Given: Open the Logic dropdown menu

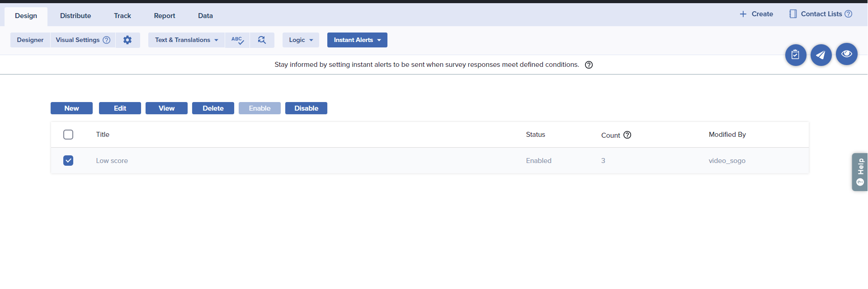Looking at the screenshot, I should [x=301, y=40].
